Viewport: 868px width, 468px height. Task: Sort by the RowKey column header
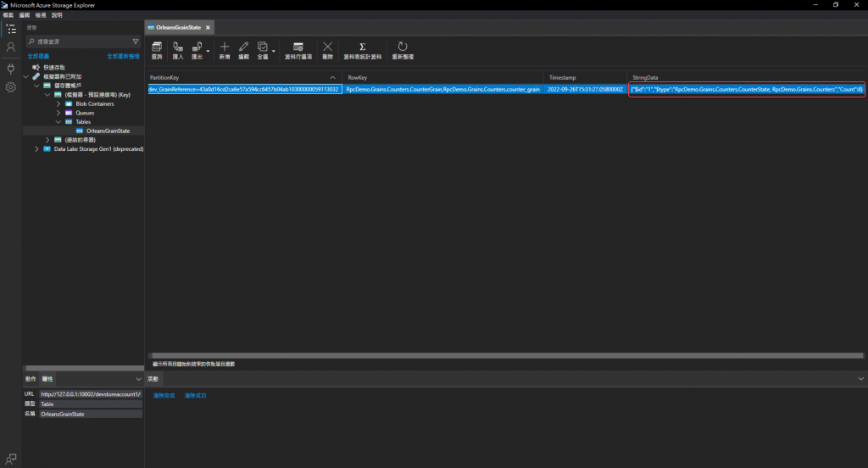pos(442,77)
